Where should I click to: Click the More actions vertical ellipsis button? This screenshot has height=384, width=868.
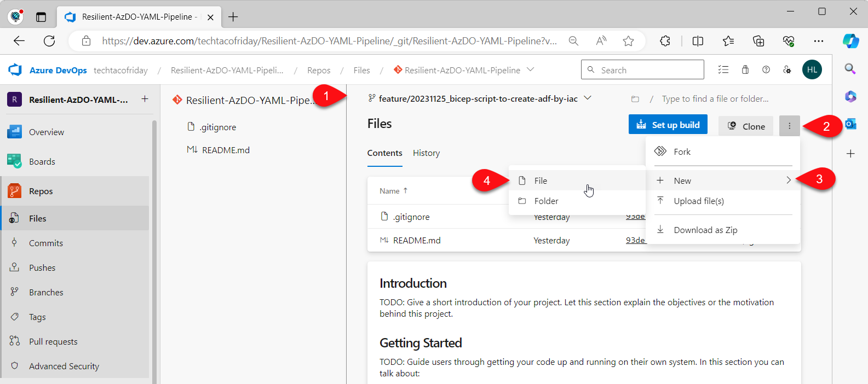[789, 126]
